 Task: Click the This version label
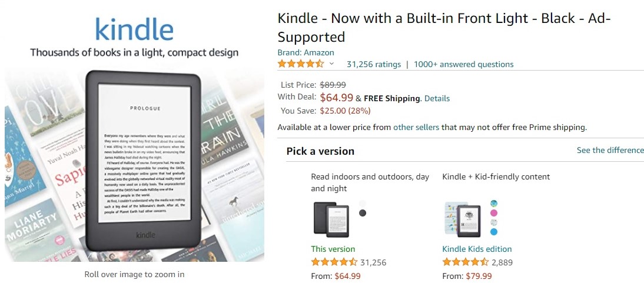333,249
